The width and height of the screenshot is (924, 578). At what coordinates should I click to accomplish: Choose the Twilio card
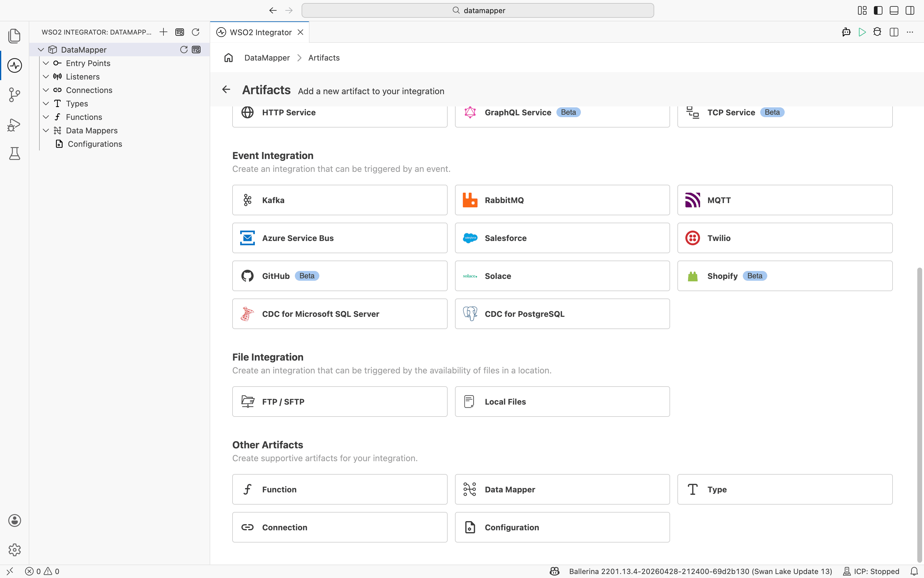[x=785, y=238]
